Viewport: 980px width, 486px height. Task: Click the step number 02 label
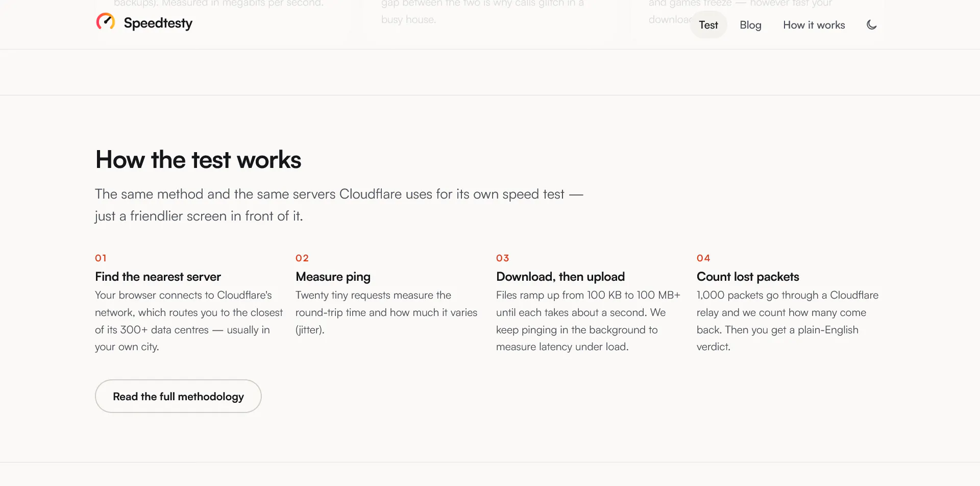pos(302,258)
